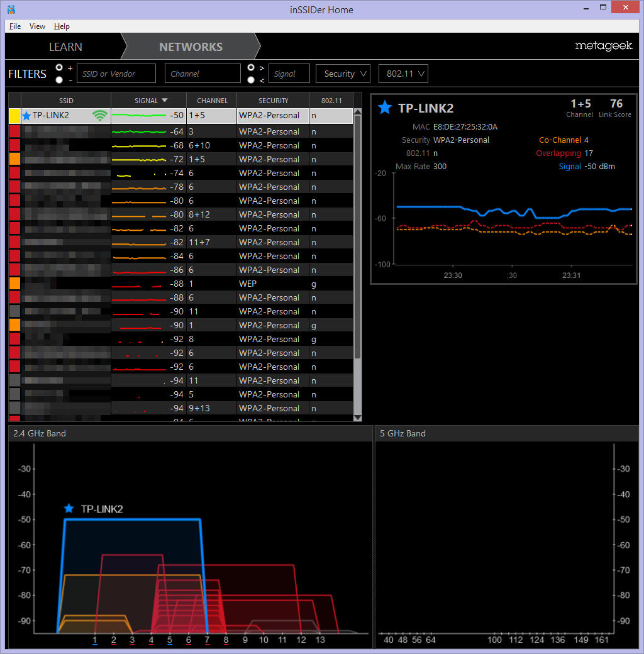Click the inSSIDer app icon in the title bar
Viewport: 644px width, 654px height.
[11, 9]
